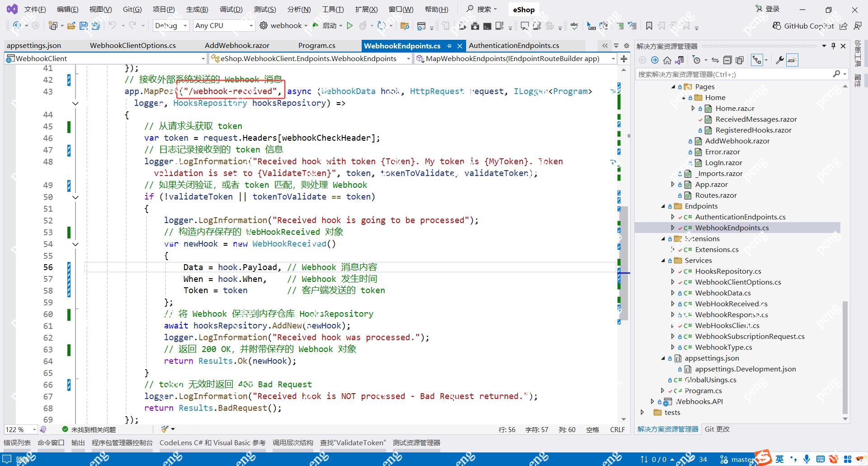This screenshot has height=466, width=868.
Task: Click the Save All toolbar icon
Action: (x=95, y=26)
